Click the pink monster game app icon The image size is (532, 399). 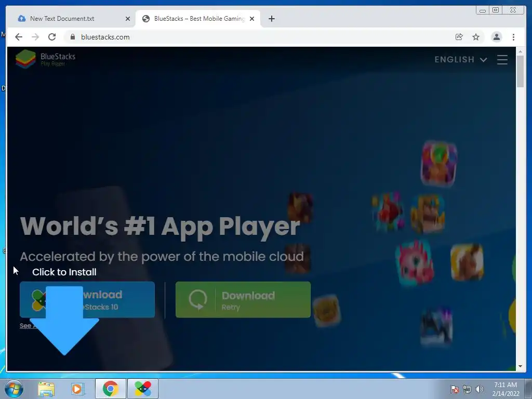click(415, 263)
